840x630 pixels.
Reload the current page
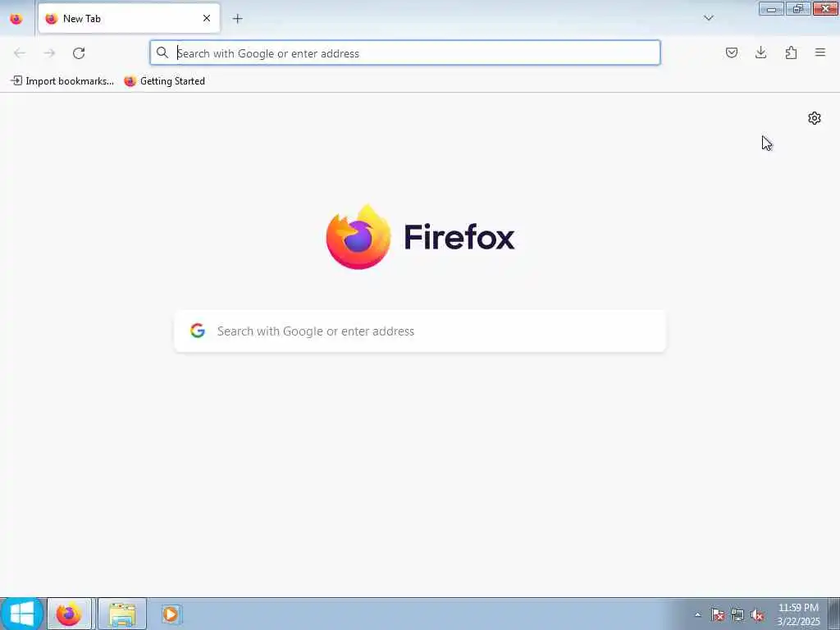click(x=79, y=53)
